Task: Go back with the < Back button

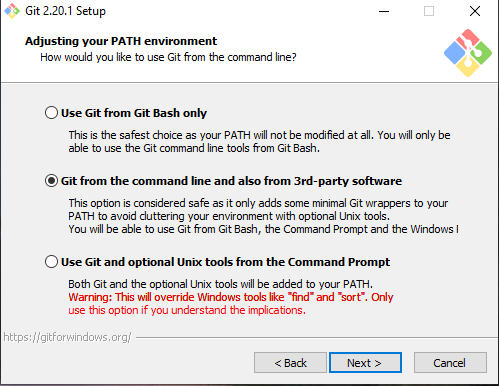Action: 290,362
